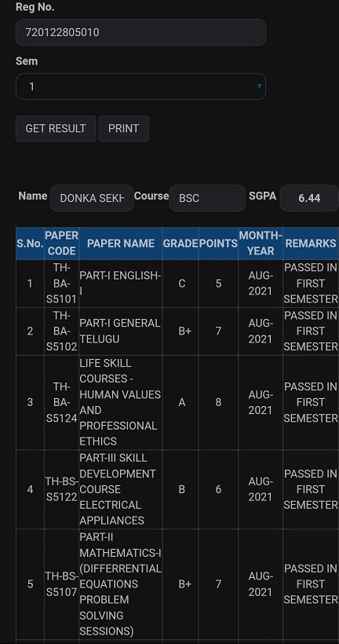Click the GRADE column header
This screenshot has height=644, width=339.
[x=180, y=243]
